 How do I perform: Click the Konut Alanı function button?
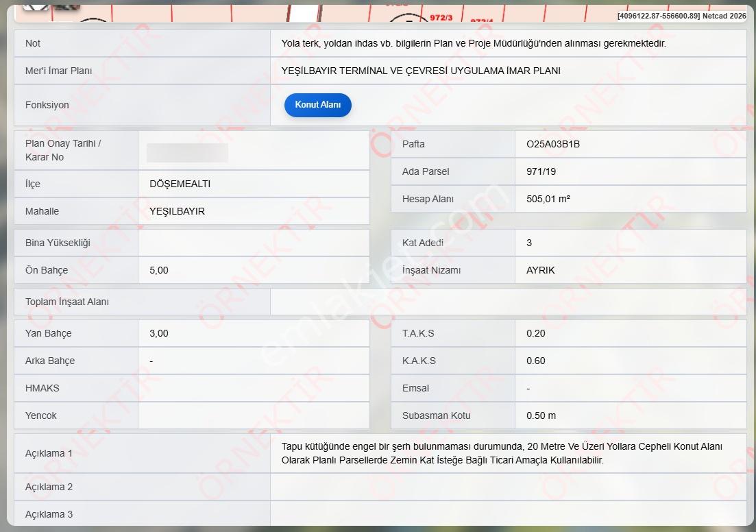click(x=318, y=105)
